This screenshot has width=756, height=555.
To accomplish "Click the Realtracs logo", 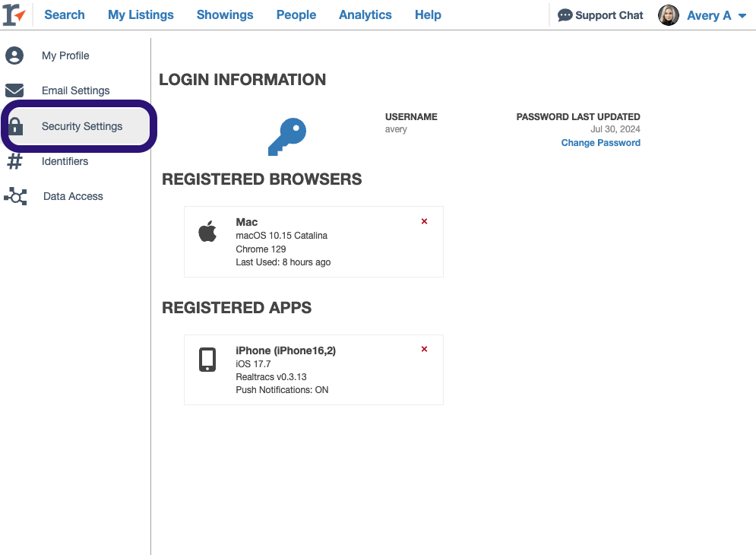I will 13,14.
